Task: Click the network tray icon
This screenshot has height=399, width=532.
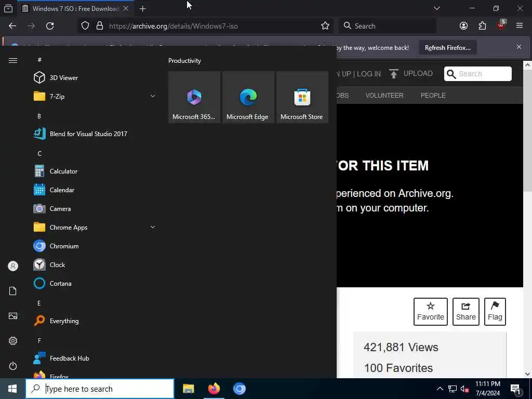Action: coord(453,389)
